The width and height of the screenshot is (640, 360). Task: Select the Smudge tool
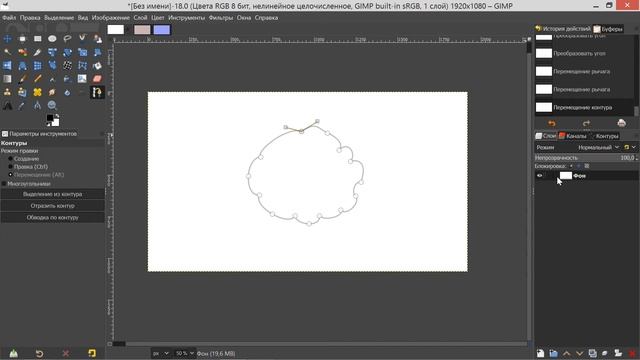pos(52,93)
